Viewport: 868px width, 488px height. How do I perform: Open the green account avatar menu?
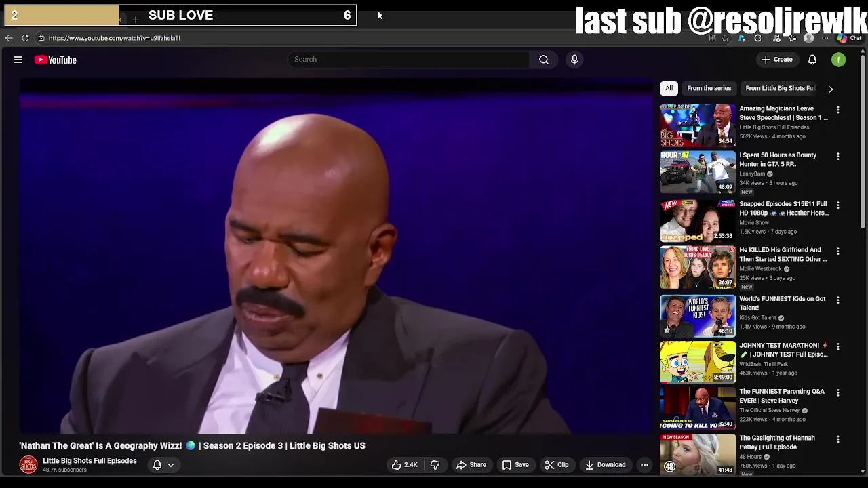click(839, 60)
